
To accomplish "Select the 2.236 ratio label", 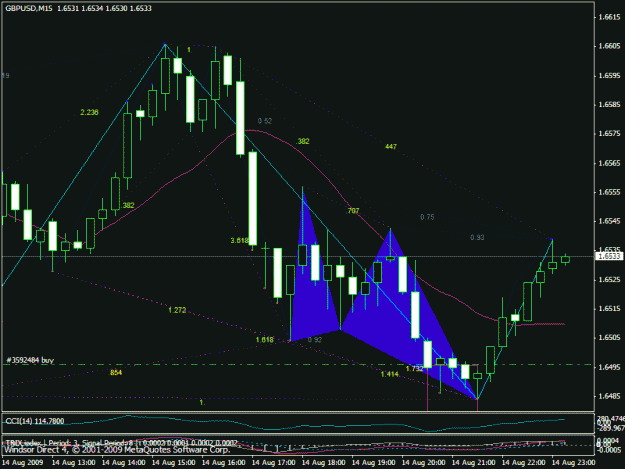I will pos(89,112).
